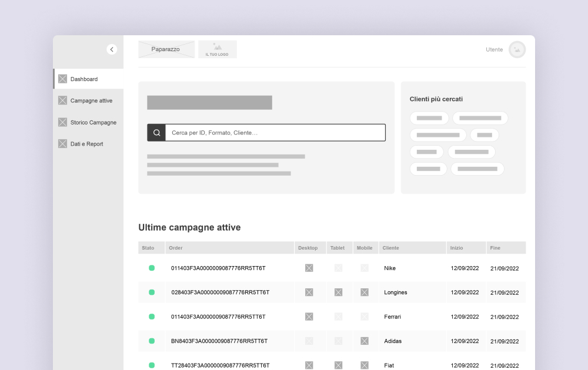Click the IL TUO LOGO placeholder image
588x370 pixels.
pos(217,49)
